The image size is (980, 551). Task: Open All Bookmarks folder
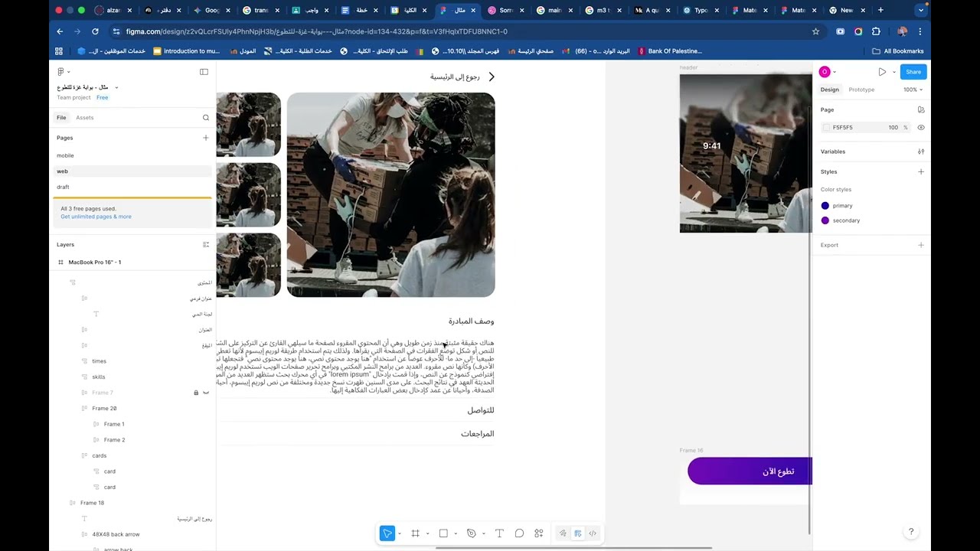tap(898, 51)
